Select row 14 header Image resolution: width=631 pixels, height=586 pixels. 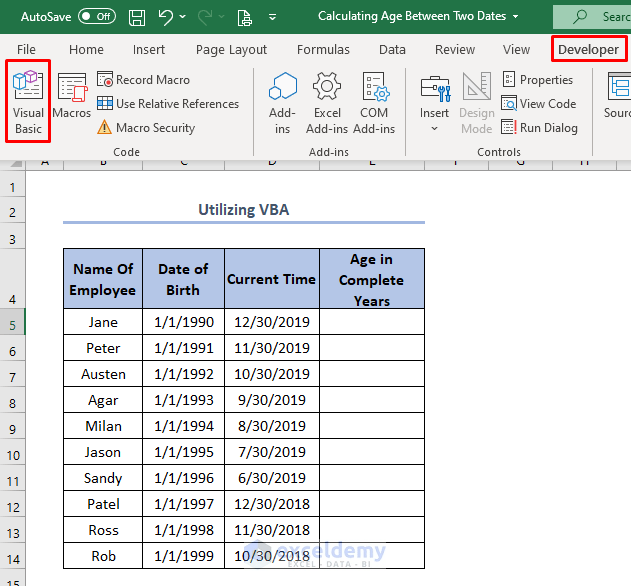point(12,556)
